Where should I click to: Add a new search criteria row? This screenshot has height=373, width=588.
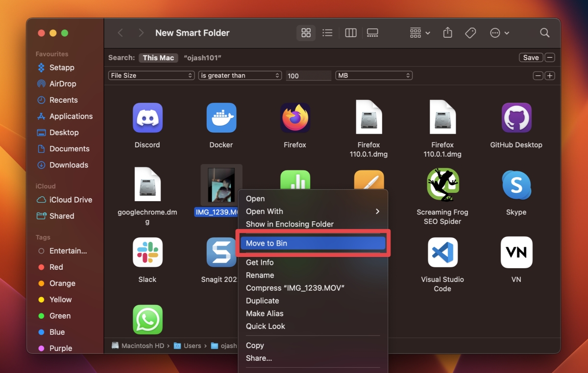click(x=549, y=75)
